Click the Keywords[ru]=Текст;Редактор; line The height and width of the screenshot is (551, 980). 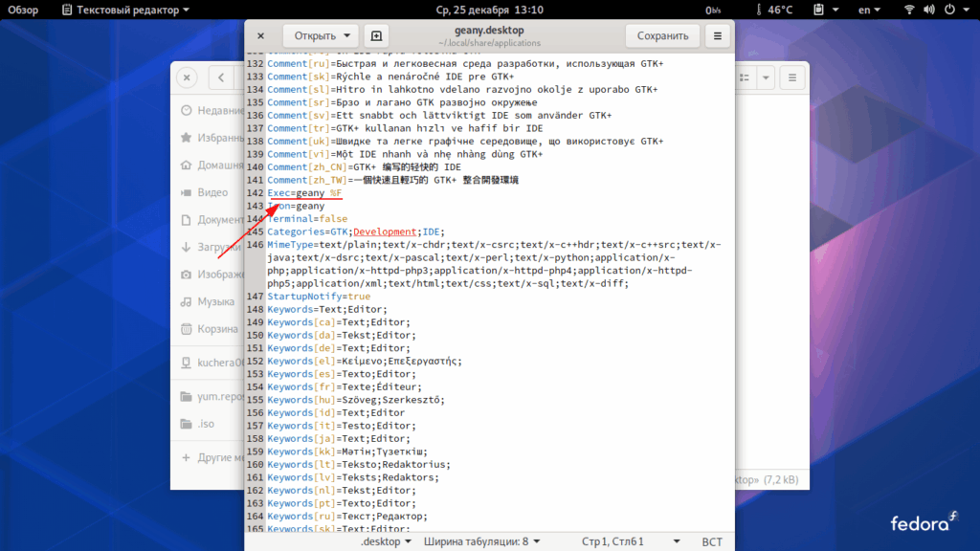point(346,516)
